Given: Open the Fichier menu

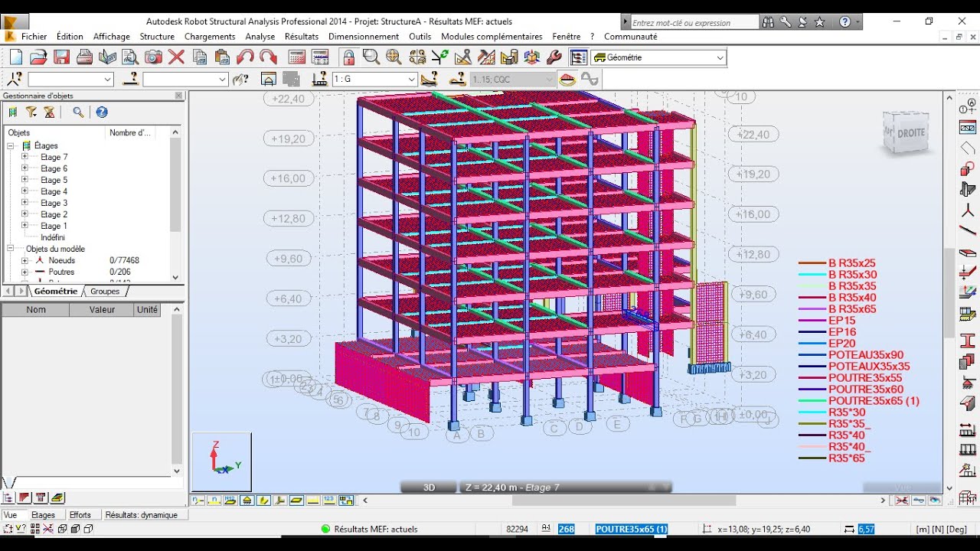Looking at the screenshot, I should tap(34, 36).
